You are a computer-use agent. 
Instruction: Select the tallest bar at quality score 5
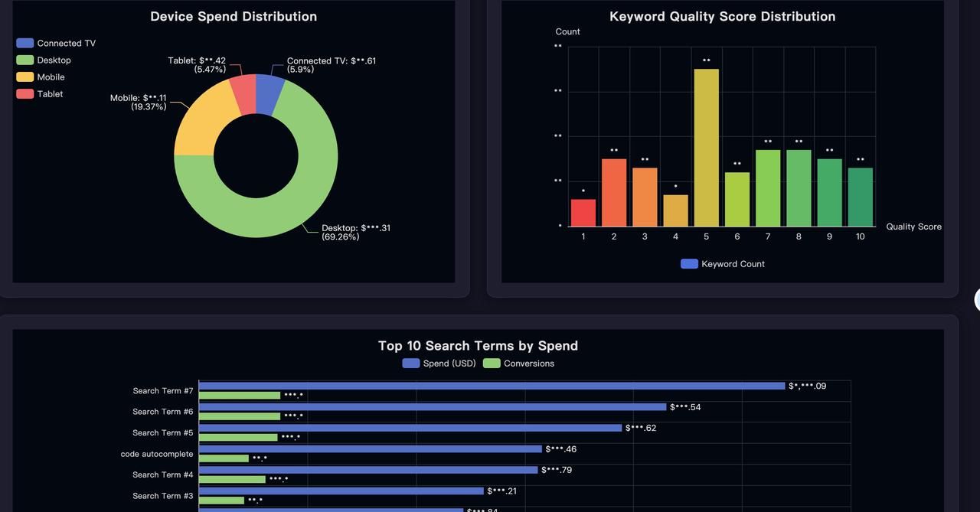705,145
